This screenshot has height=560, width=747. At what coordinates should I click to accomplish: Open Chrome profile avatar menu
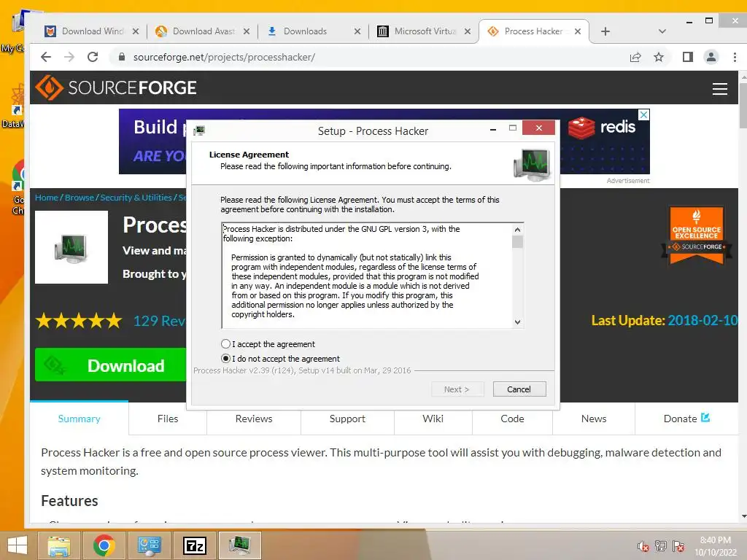[x=711, y=57]
